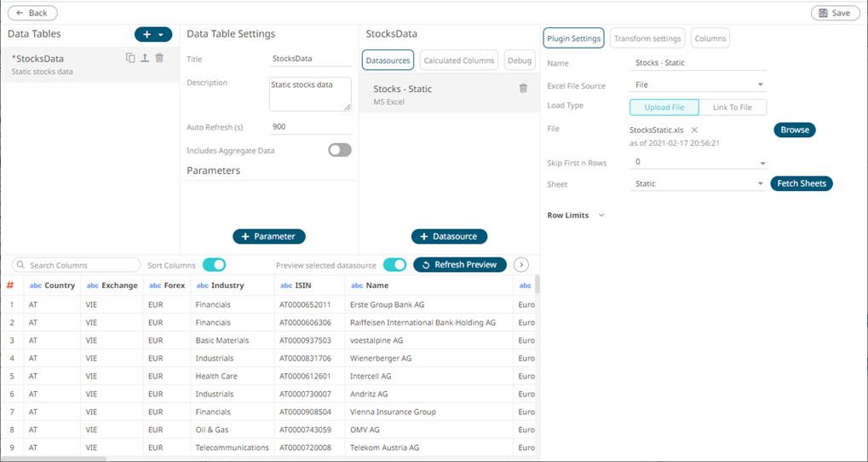This screenshot has width=868, height=462.
Task: Click the Fetch Sheets button
Action: [x=801, y=184]
